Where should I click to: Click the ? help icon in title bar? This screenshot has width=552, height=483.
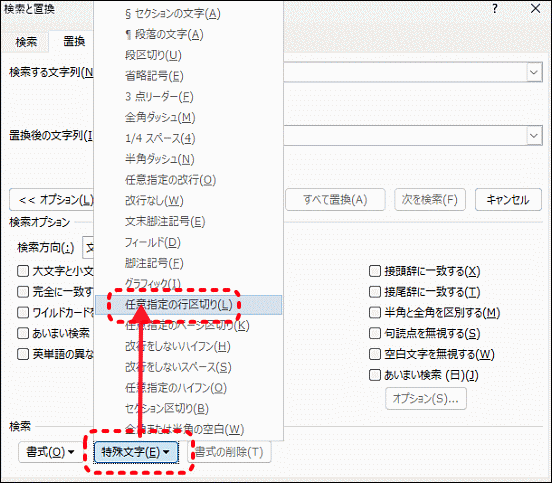[x=495, y=8]
